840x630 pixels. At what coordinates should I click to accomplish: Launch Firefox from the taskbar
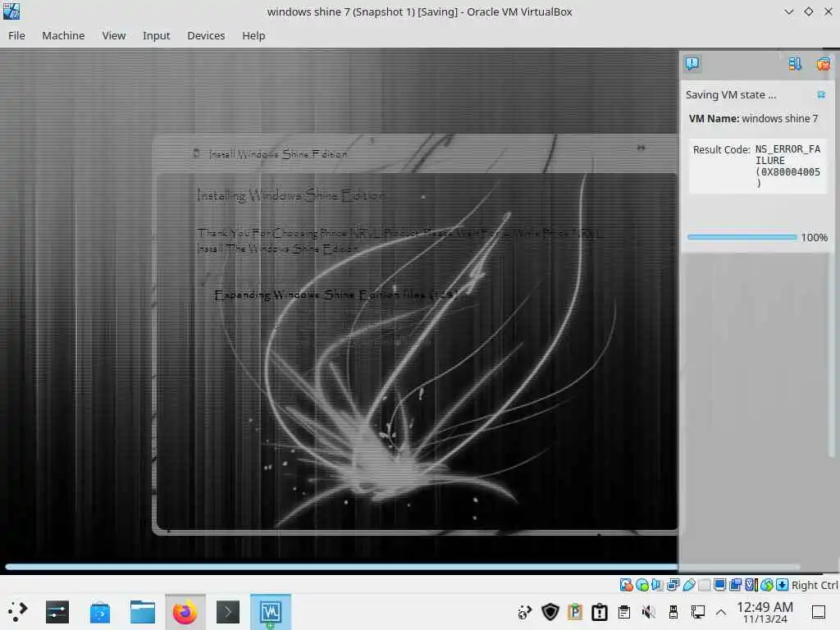click(185, 611)
